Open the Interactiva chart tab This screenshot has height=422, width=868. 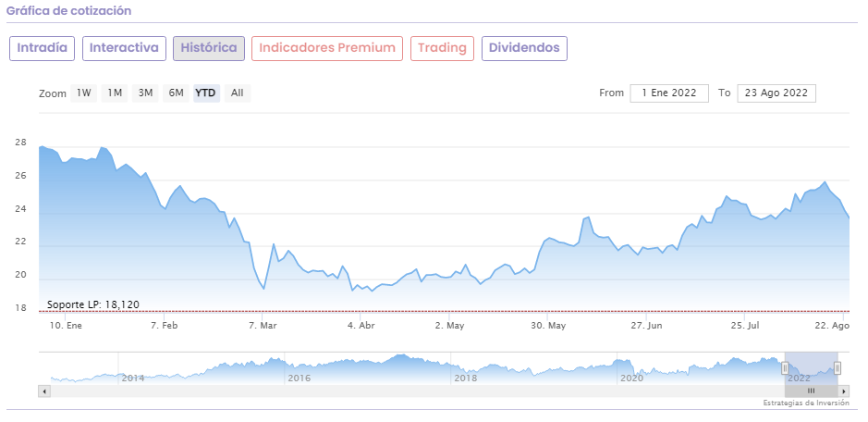coord(124,48)
